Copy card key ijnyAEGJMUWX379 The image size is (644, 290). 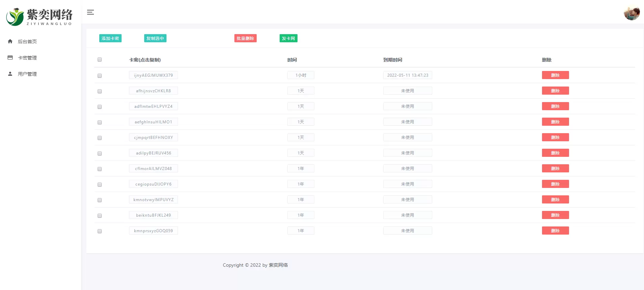tap(153, 75)
